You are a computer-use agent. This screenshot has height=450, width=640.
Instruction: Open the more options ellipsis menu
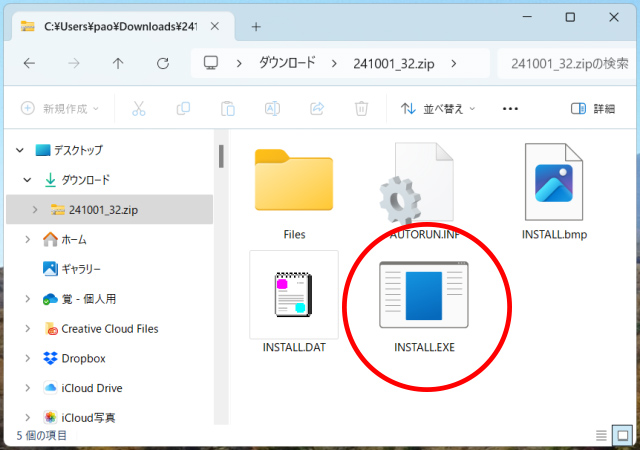(510, 108)
